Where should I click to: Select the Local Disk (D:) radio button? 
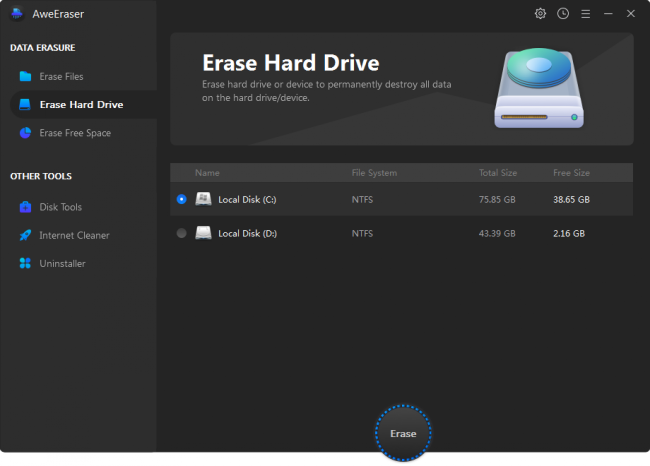[182, 233]
